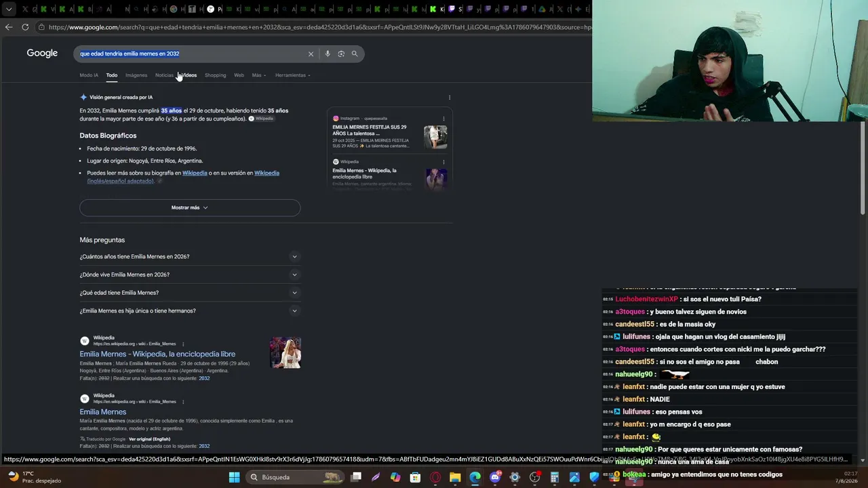Click the page vertical scrollbar thumb
Screen dimensions: 868x488
click(x=863, y=168)
